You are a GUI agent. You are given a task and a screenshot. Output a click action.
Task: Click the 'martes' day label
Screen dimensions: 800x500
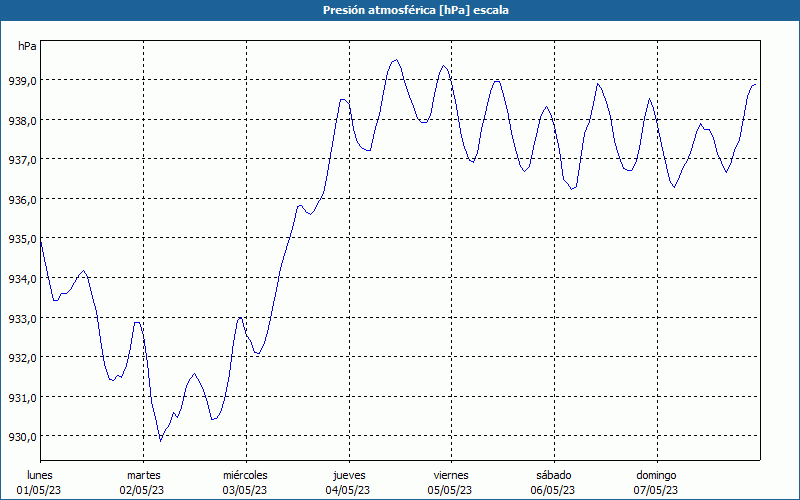tap(143, 475)
